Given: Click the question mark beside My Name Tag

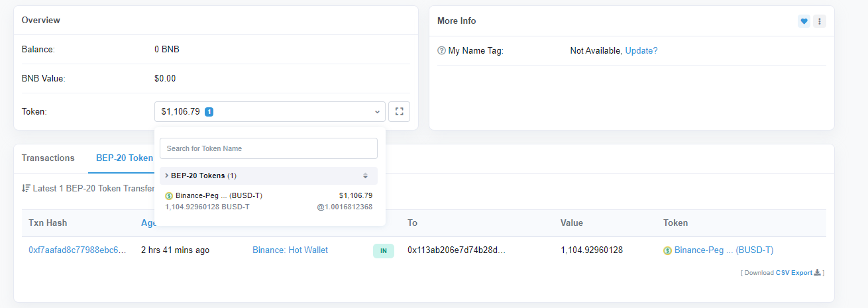Looking at the screenshot, I should [441, 51].
